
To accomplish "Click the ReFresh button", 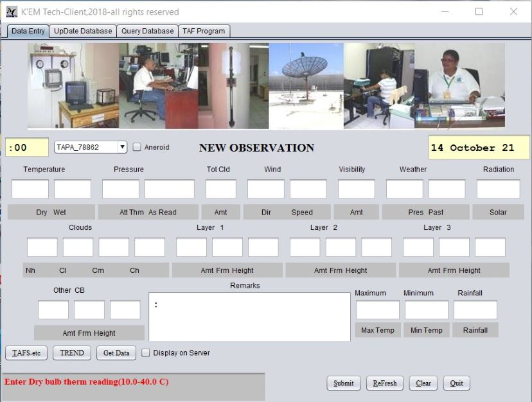I will [385, 383].
